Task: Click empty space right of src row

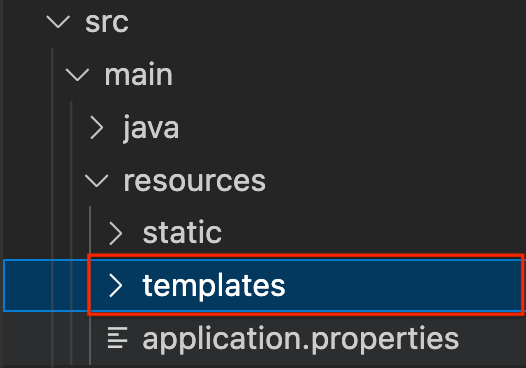Action: [325, 22]
